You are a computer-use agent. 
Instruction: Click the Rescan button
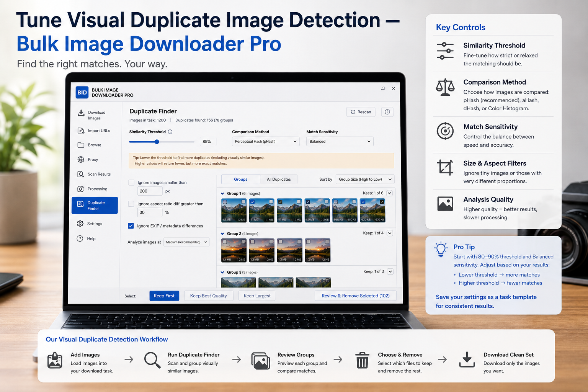click(361, 112)
